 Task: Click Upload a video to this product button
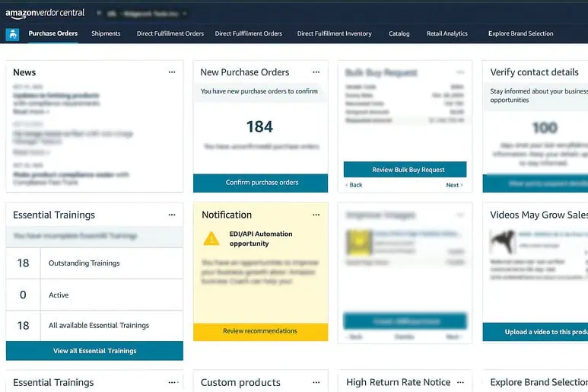(x=535, y=332)
